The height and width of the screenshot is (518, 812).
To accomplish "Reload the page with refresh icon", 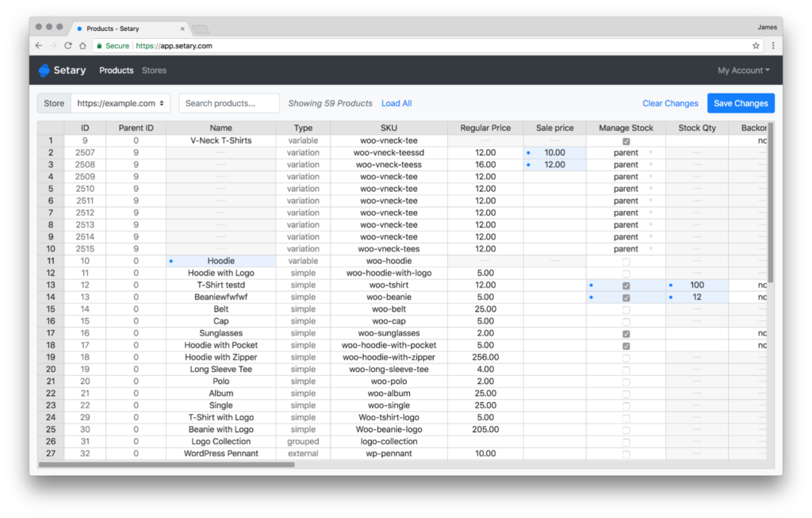I will coord(68,46).
